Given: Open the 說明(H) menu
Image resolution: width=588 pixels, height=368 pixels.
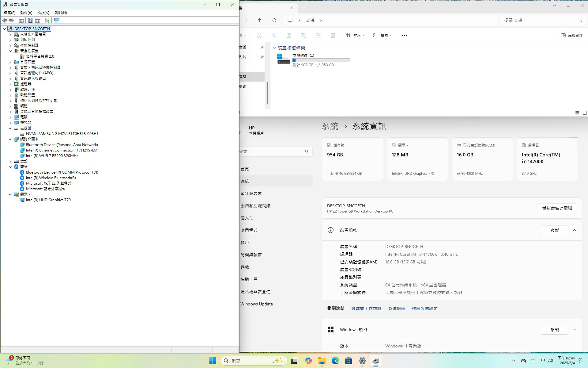Looking at the screenshot, I should [61, 13].
